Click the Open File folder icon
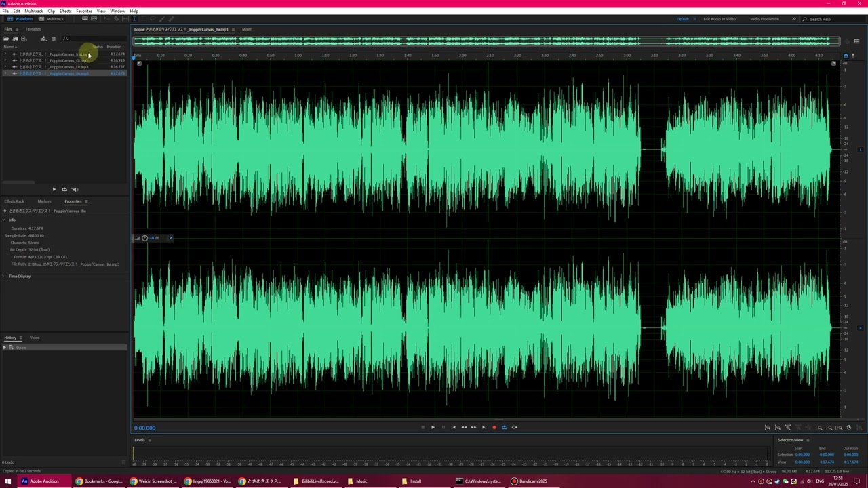 (6, 39)
